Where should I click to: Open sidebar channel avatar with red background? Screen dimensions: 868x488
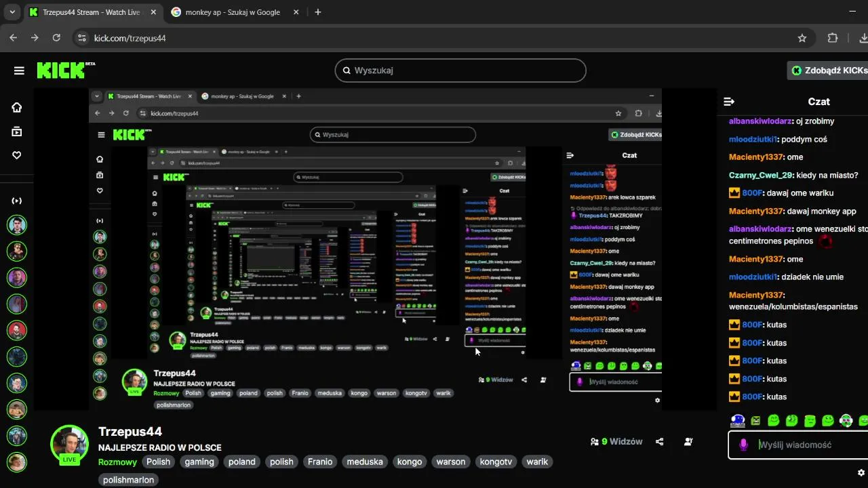pos(17,331)
